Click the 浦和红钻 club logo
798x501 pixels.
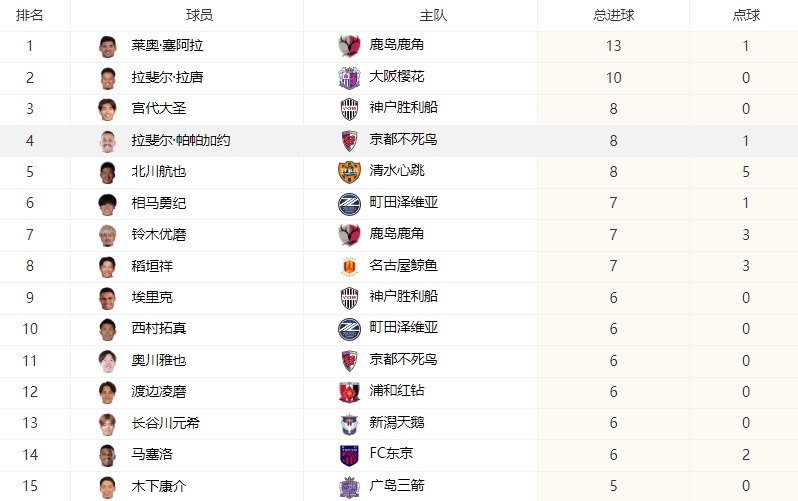coord(349,391)
